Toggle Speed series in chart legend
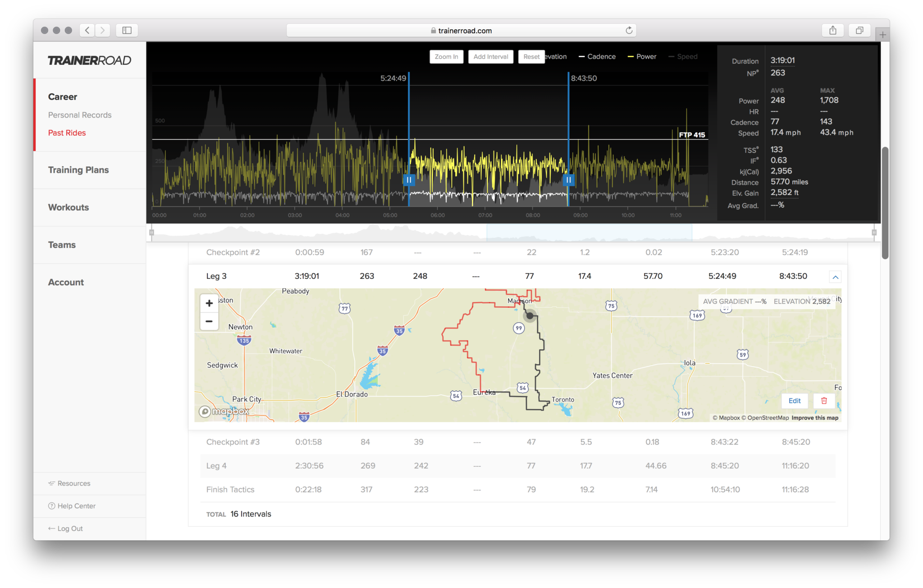The width and height of the screenshot is (923, 588). pos(683,56)
